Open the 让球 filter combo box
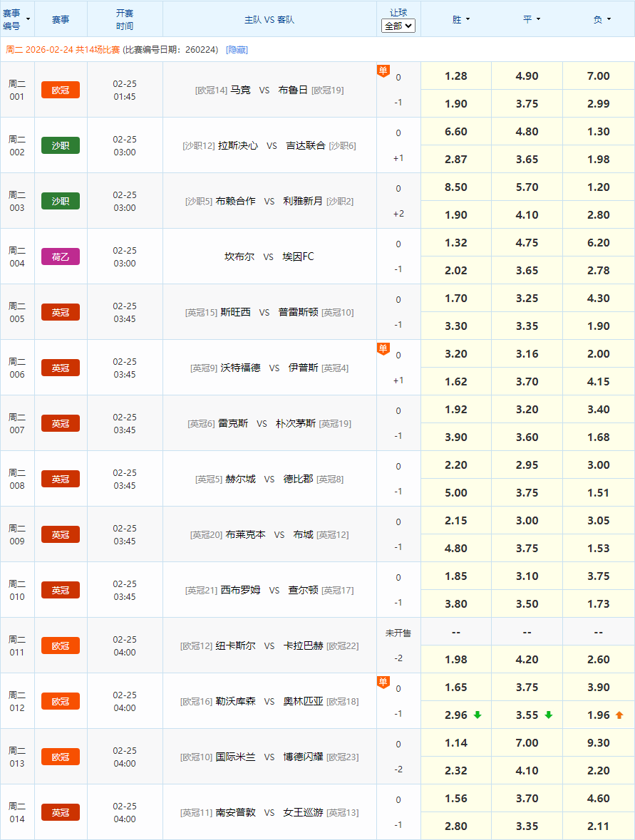This screenshot has height=840, width=635. tap(398, 25)
